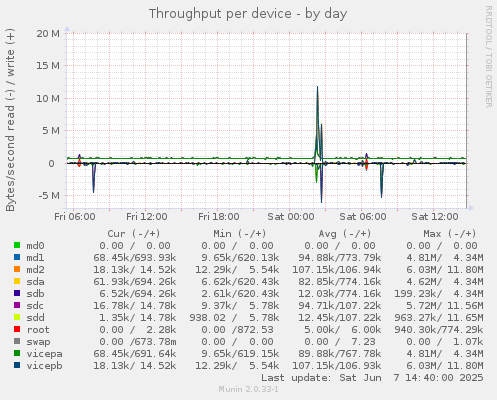Click the 'root' legend label

click(38, 330)
